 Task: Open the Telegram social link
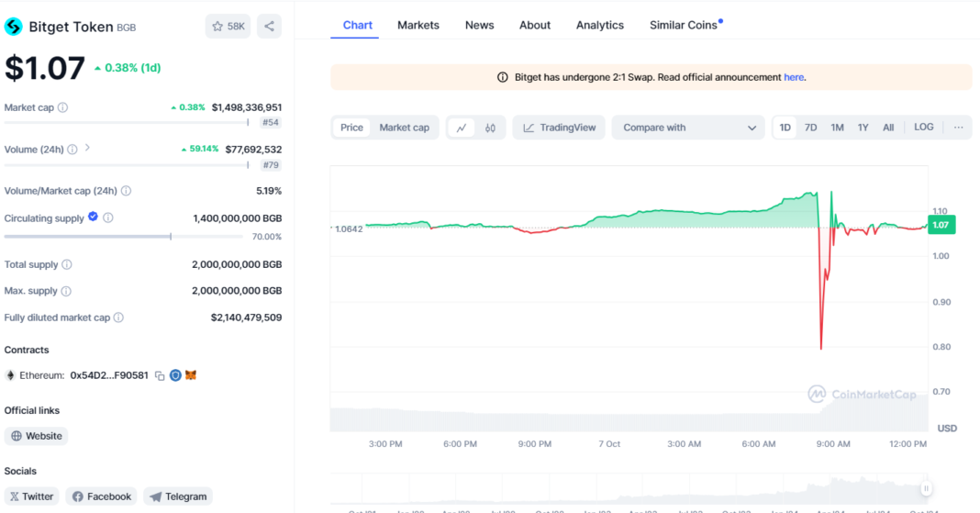click(178, 496)
